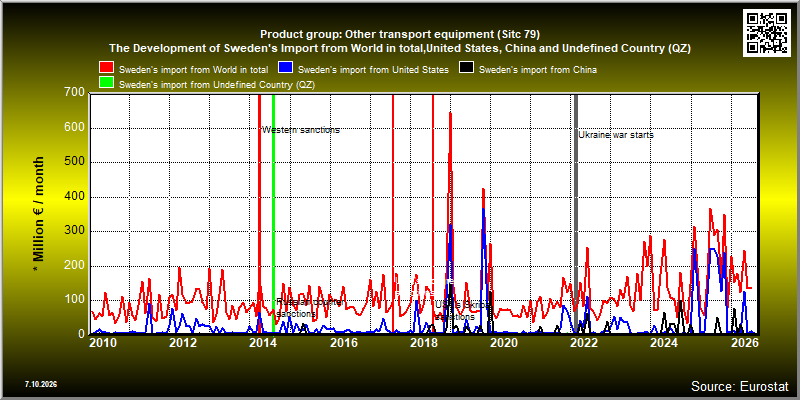Screen dimensions: 800x400
Task: Click the 7.10.2026 date stamp
Action: 41,384
